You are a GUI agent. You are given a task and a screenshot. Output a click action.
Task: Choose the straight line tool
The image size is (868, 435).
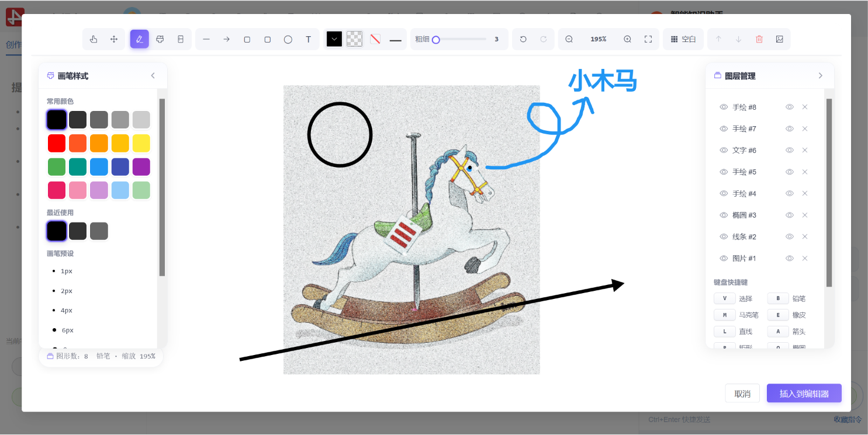(x=206, y=39)
